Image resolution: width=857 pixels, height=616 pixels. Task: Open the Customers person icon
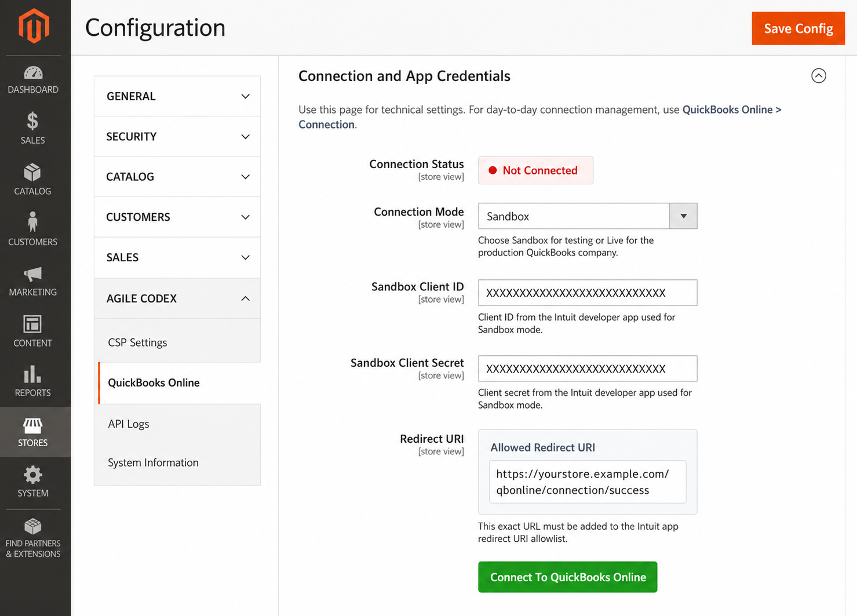click(x=32, y=223)
